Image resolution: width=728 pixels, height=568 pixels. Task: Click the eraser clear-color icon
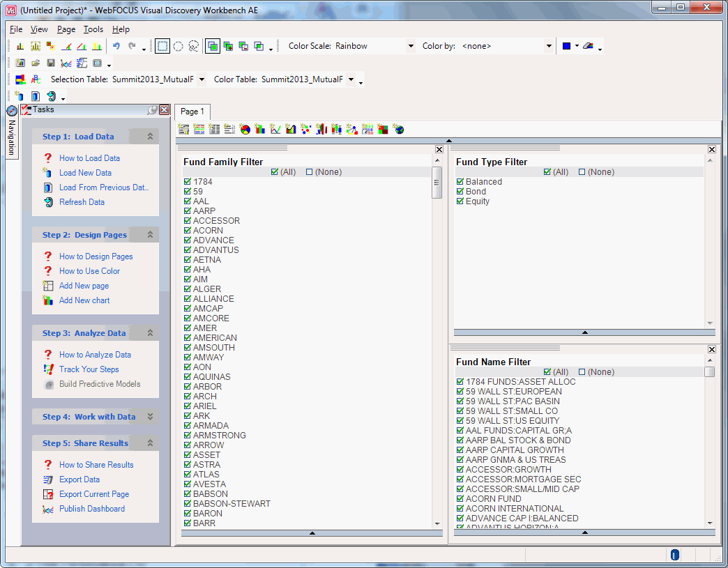coord(588,46)
